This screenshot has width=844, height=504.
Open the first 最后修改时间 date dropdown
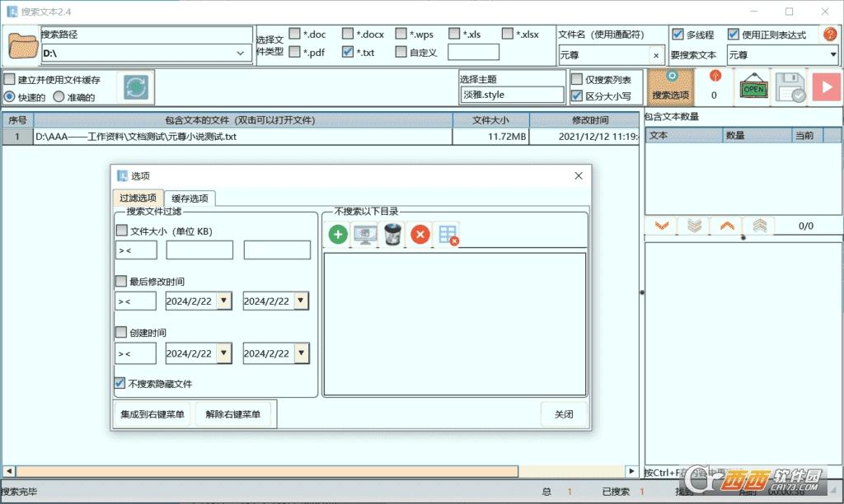pos(224,301)
